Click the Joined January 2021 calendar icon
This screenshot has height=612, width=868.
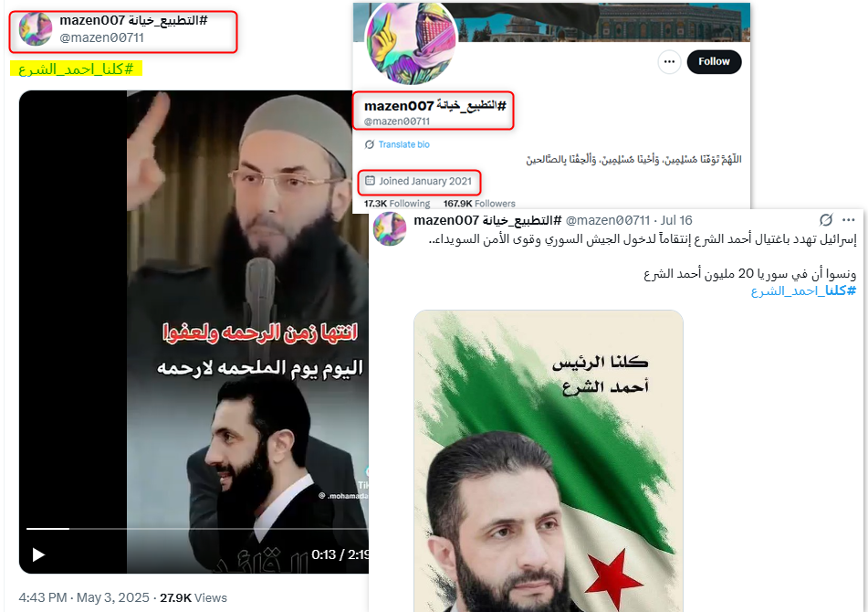point(370,181)
